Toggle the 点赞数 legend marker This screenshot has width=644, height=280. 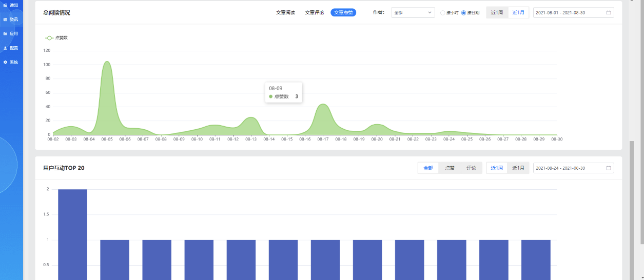(49, 37)
